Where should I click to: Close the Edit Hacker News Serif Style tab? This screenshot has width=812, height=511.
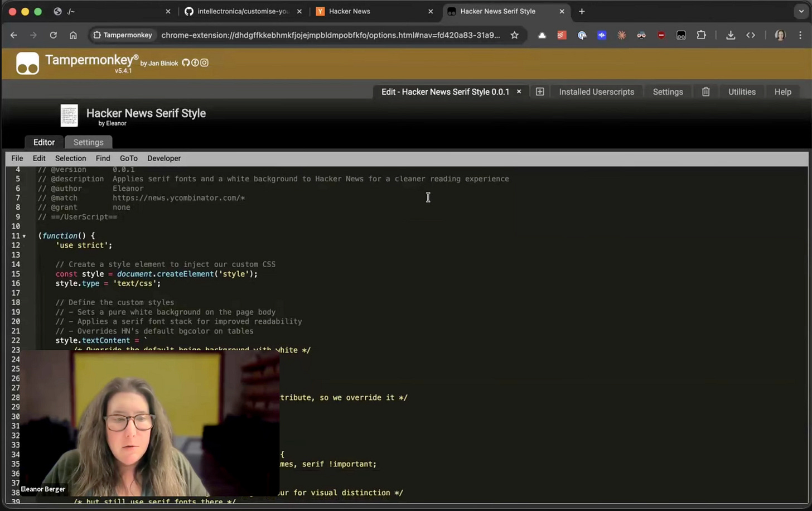519,91
